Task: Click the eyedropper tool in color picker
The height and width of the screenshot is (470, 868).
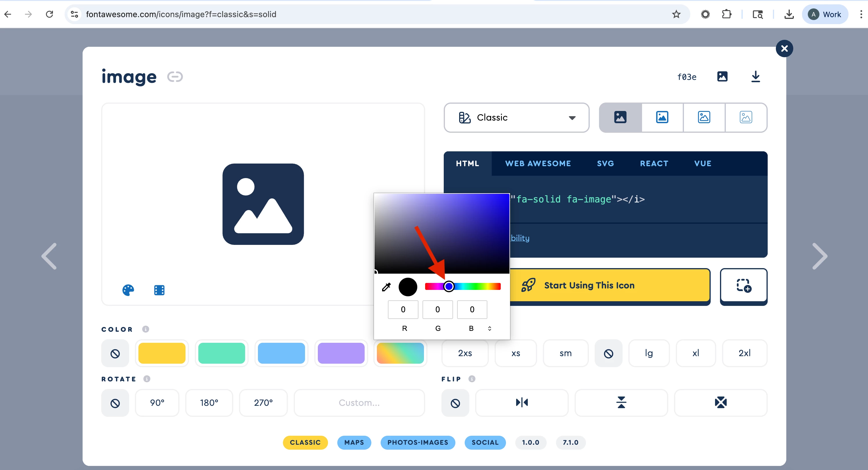Action: 386,287
